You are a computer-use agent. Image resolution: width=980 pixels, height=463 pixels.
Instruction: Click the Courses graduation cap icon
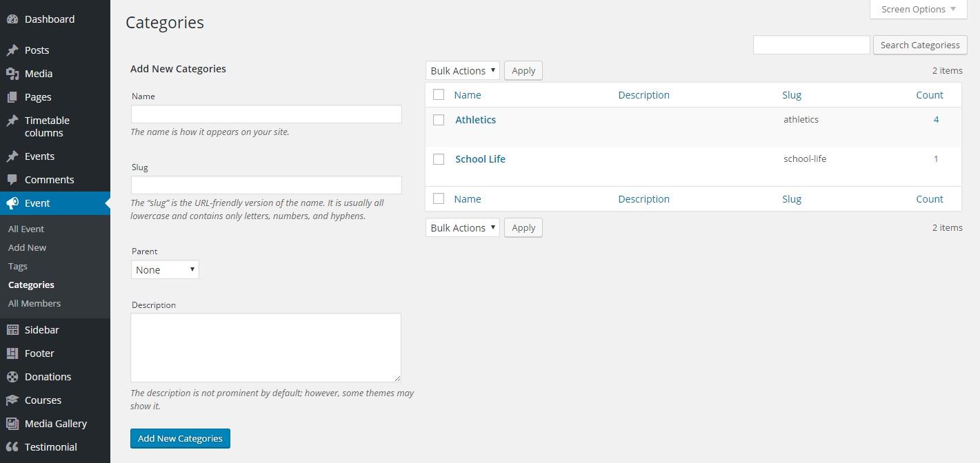click(12, 400)
